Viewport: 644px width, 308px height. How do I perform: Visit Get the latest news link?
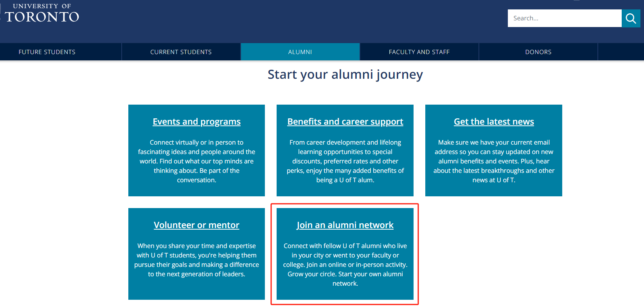(494, 121)
